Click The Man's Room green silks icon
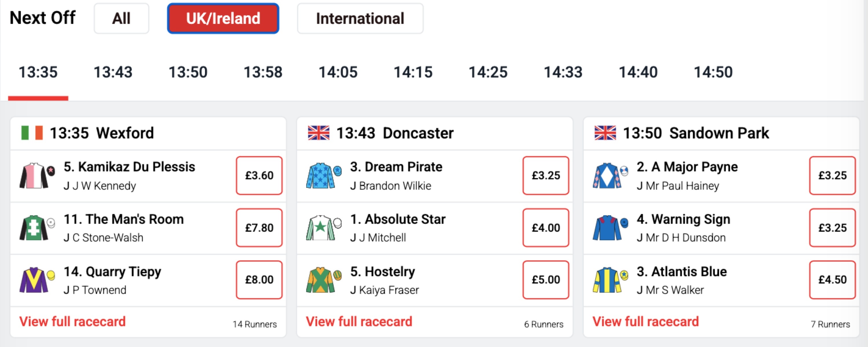 pyautogui.click(x=37, y=228)
